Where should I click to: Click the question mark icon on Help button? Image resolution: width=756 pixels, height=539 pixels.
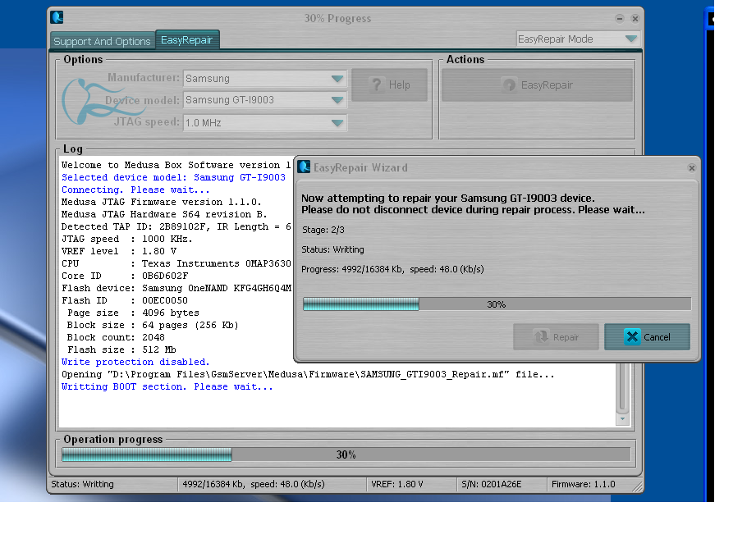(377, 85)
